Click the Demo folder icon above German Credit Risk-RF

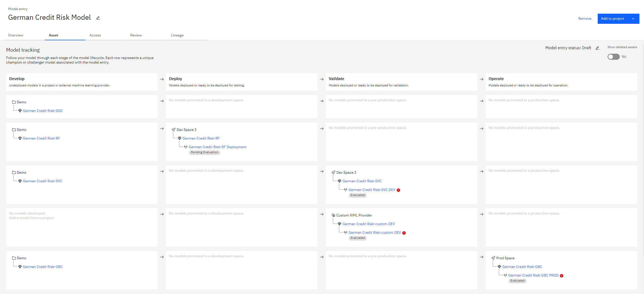14,130
